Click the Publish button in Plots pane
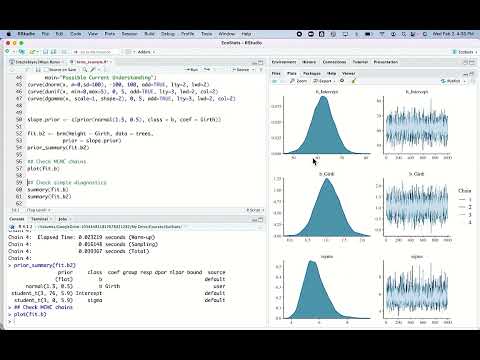Screen dimensions: 480x360 coord(451,81)
